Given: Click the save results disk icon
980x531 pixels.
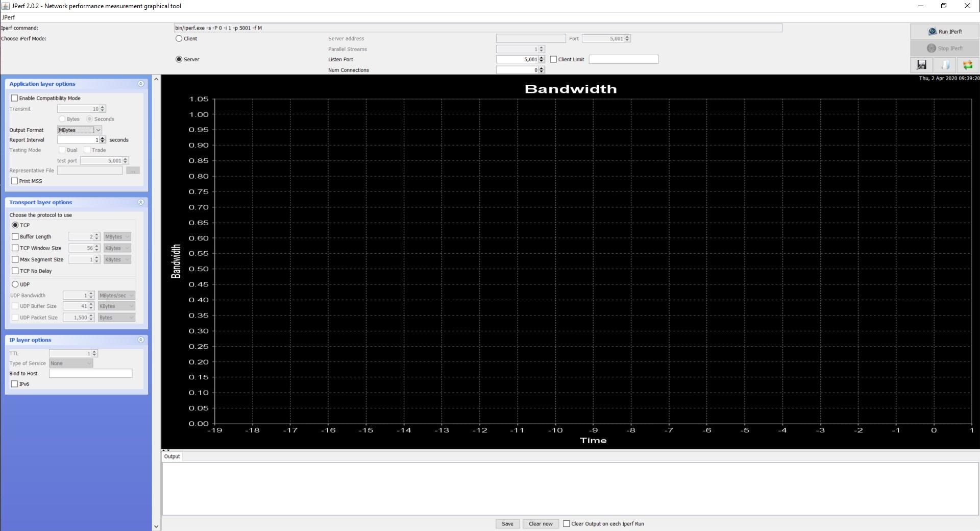Looking at the screenshot, I should pyautogui.click(x=921, y=65).
